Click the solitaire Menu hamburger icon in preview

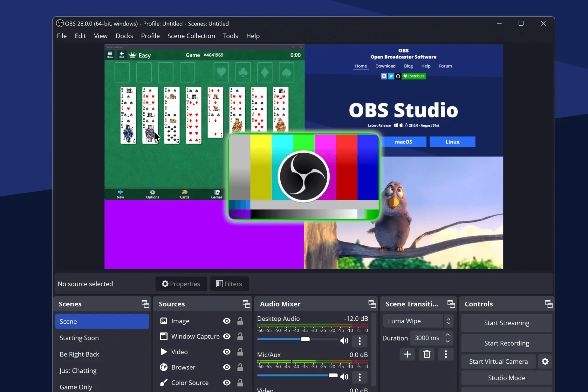click(110, 55)
